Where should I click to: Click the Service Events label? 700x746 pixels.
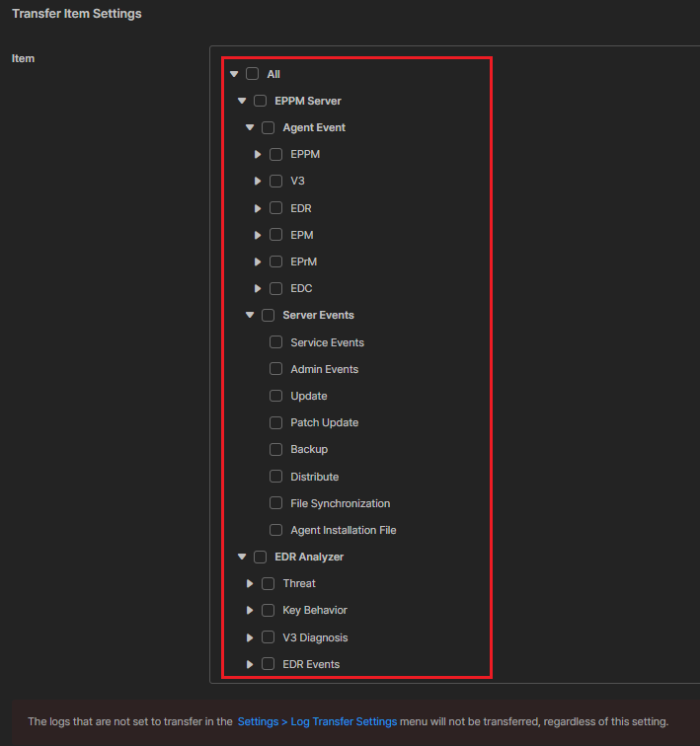pyautogui.click(x=328, y=342)
